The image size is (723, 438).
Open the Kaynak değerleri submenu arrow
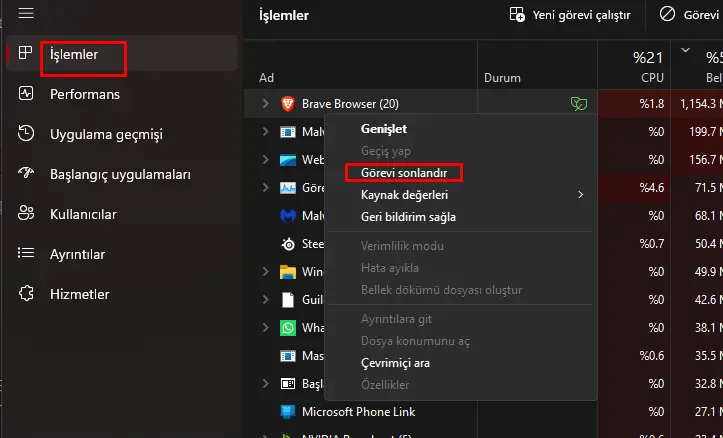pos(581,195)
